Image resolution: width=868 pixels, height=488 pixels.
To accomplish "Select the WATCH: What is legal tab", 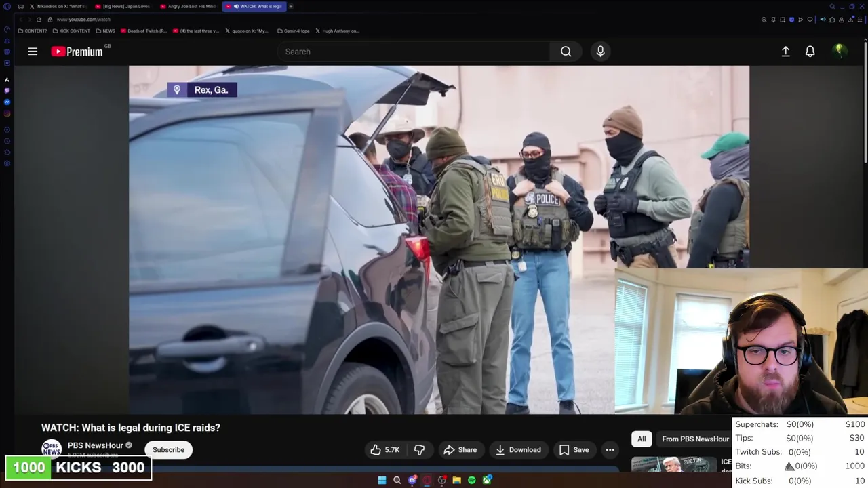I will (x=254, y=6).
